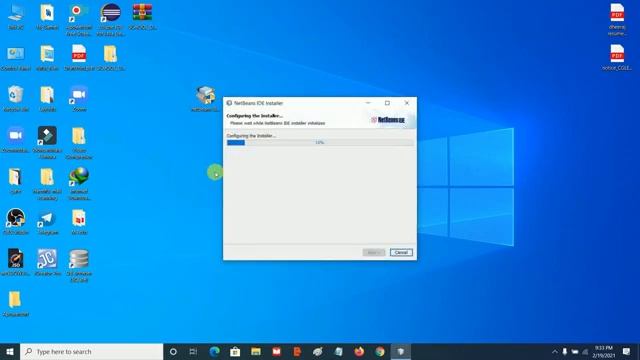Open Microsoft Edge from the taskbar
The height and width of the screenshot is (360, 640).
[x=215, y=351]
